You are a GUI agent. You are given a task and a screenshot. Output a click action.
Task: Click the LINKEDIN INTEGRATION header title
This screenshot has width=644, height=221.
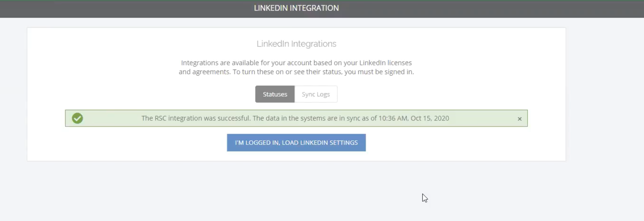(296, 8)
